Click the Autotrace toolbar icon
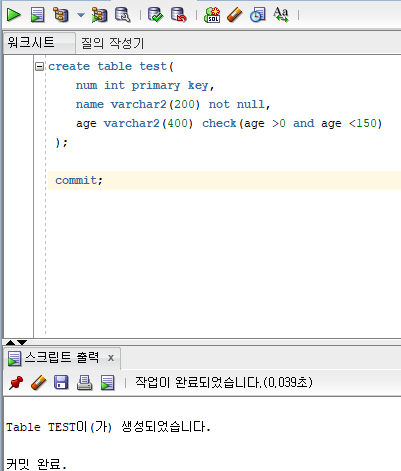The width and height of the screenshot is (401, 471). click(99, 15)
